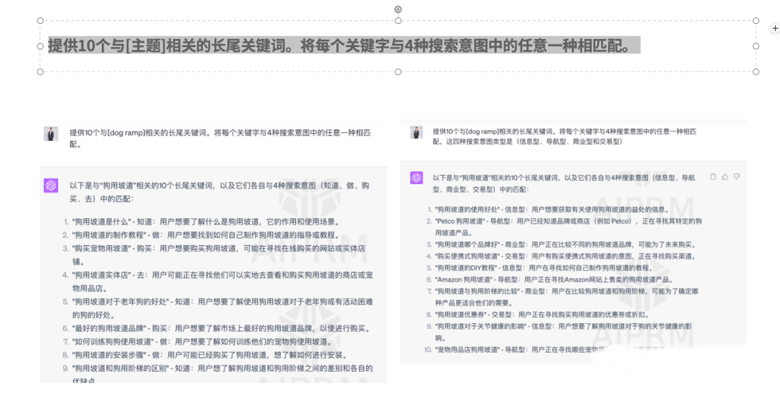Screen dimensions: 780x394
Task: Click list item '如何训练狗狗使用坡道'
Action: point(202,342)
